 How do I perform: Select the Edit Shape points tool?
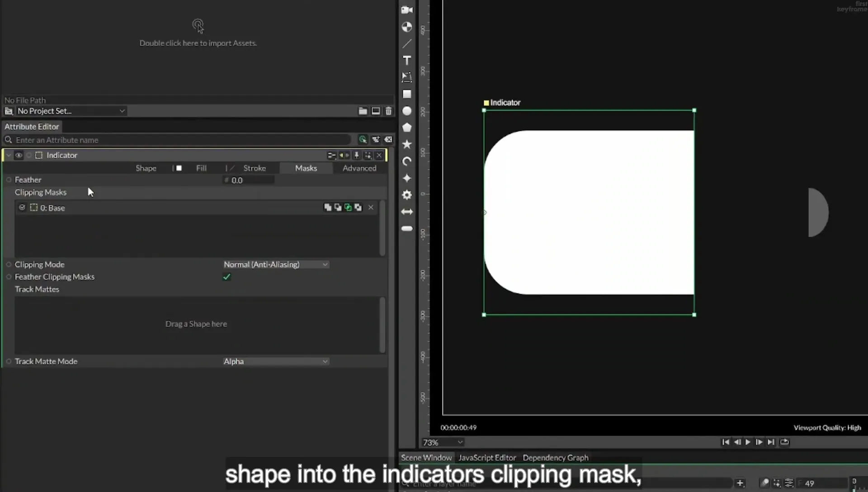coord(407,77)
